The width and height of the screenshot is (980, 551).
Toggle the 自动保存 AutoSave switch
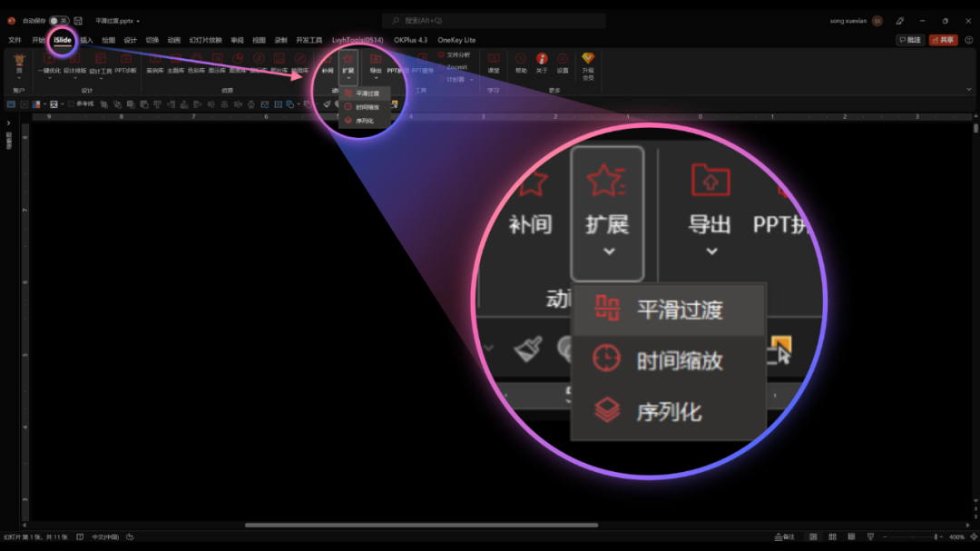click(59, 21)
